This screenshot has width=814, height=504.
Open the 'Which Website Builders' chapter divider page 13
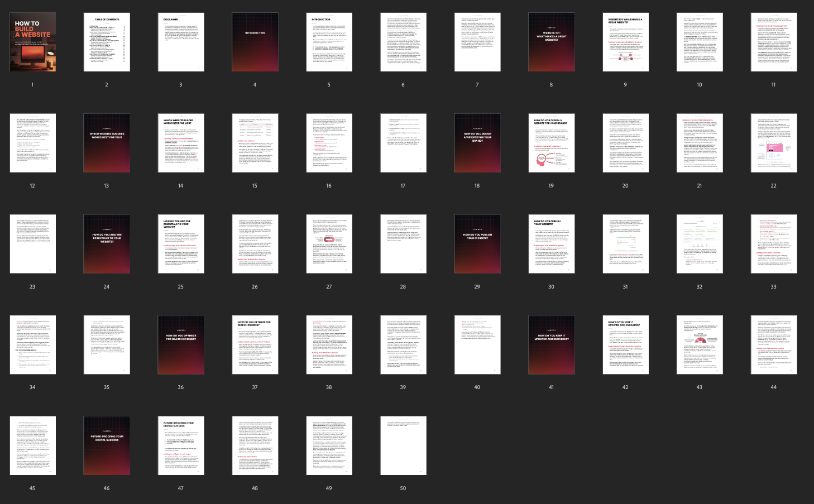coord(107,143)
